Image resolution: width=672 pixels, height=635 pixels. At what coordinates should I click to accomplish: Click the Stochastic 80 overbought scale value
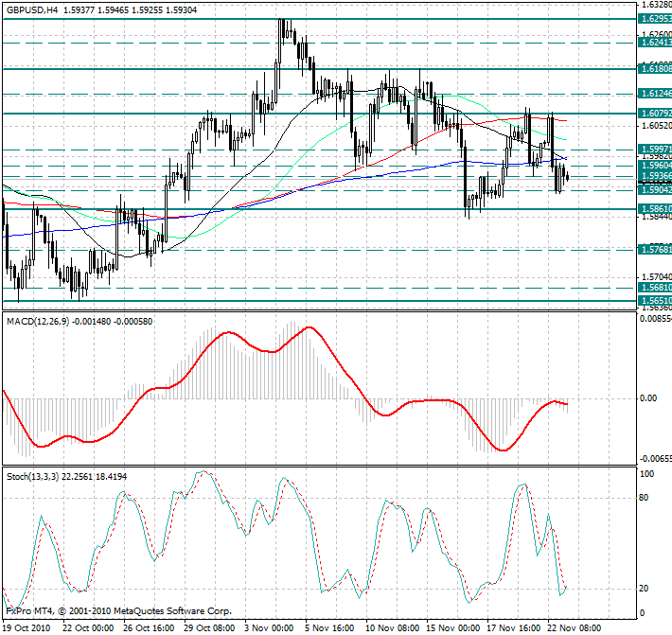tap(644, 498)
